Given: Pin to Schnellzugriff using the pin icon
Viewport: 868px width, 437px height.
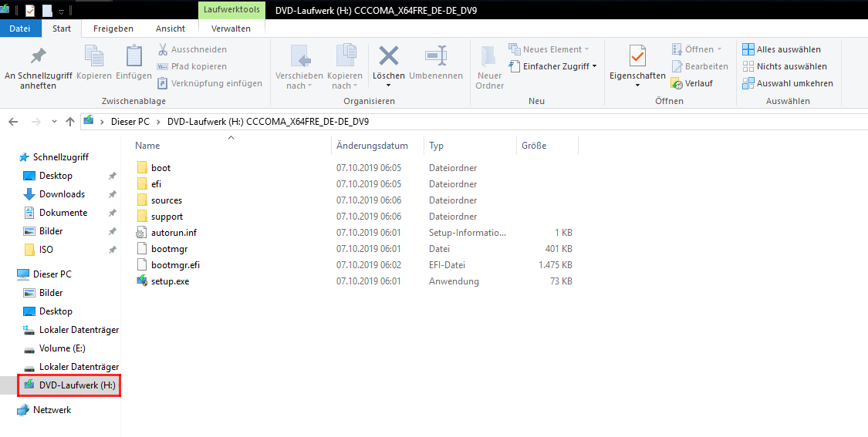Looking at the screenshot, I should tap(39, 55).
